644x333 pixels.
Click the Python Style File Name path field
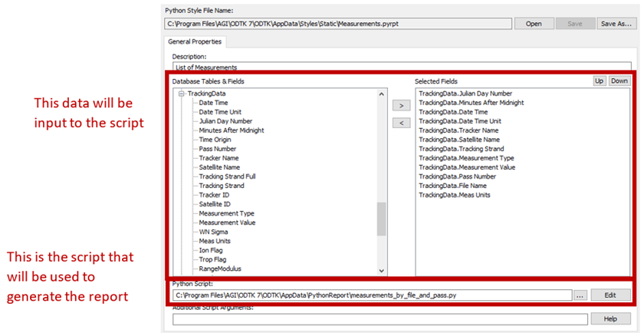click(338, 24)
